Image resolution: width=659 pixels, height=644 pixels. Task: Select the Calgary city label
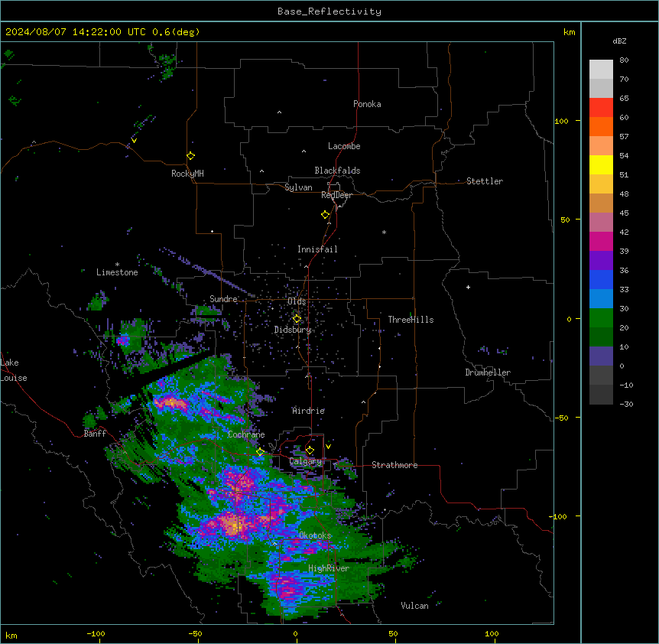click(x=306, y=461)
